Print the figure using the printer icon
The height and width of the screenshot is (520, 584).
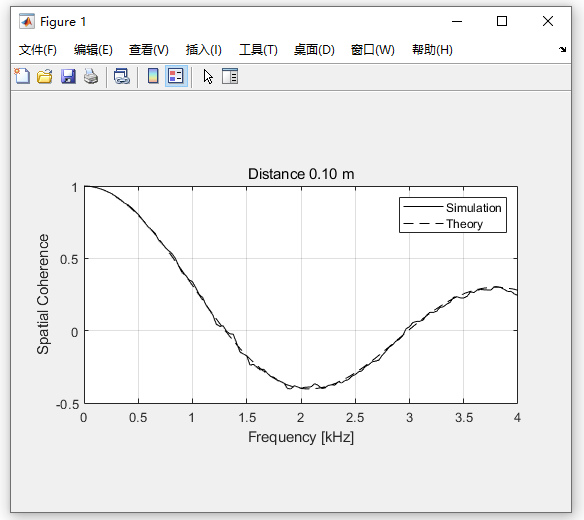click(x=91, y=76)
